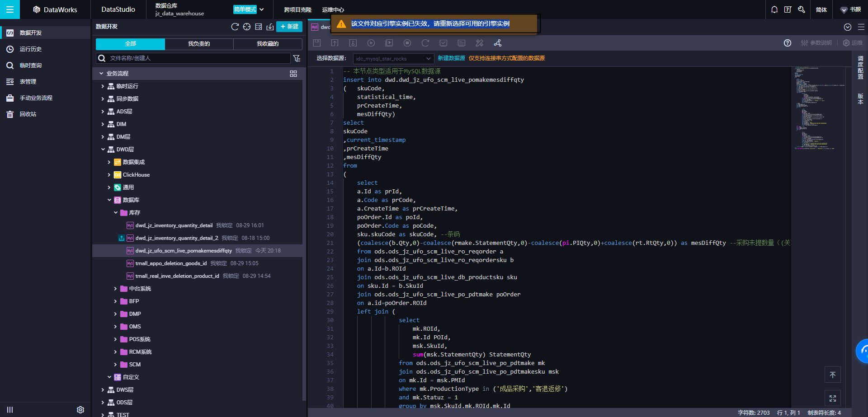Open 跨项目克隆 from top bar
Screen dimensions: 868x417
click(297, 9)
